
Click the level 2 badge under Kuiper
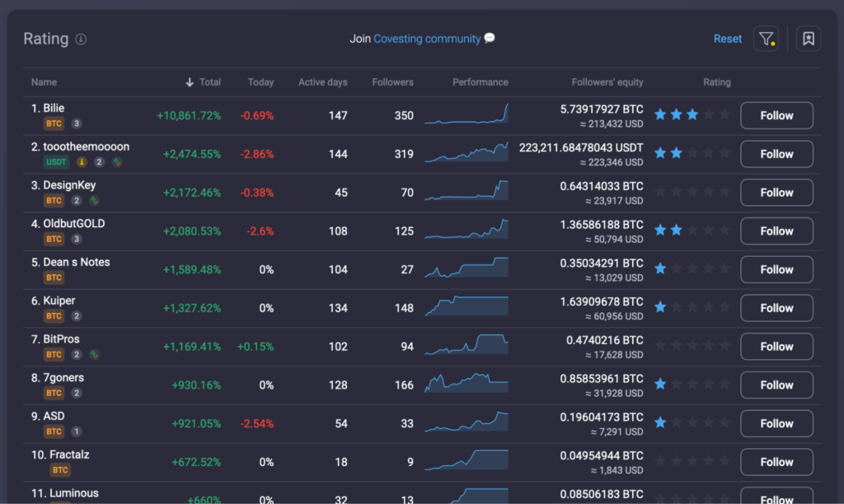75,315
